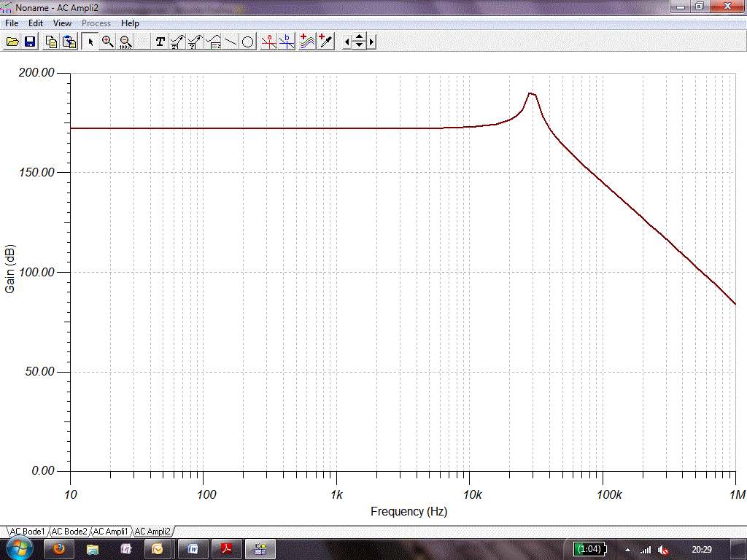Open Adobe Reader from the taskbar
747x560 pixels.
(x=227, y=550)
